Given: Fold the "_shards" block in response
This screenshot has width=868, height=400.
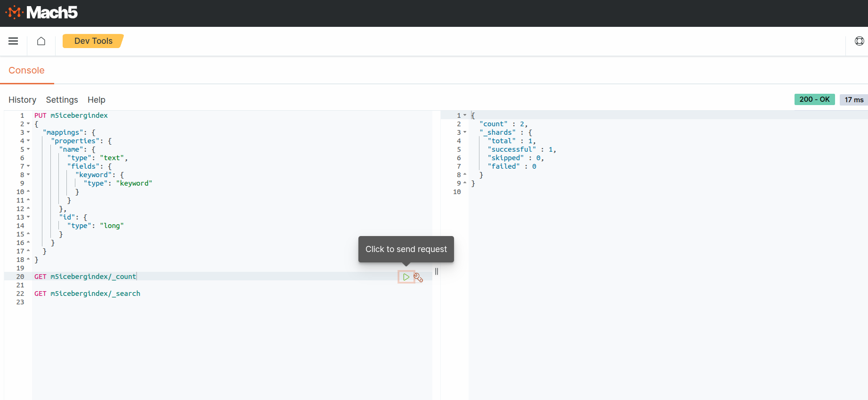Looking at the screenshot, I should click(465, 132).
